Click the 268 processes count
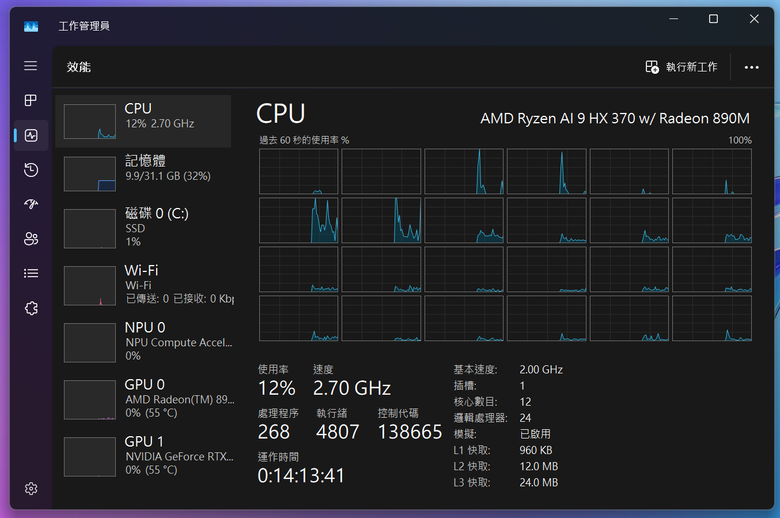This screenshot has width=780, height=518. (274, 431)
